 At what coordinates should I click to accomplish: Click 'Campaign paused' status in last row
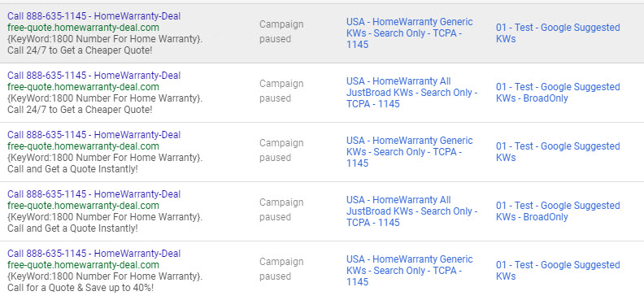tap(281, 269)
